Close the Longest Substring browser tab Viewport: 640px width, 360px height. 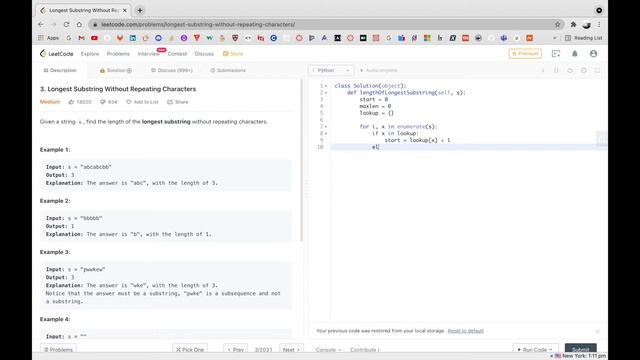click(125, 10)
